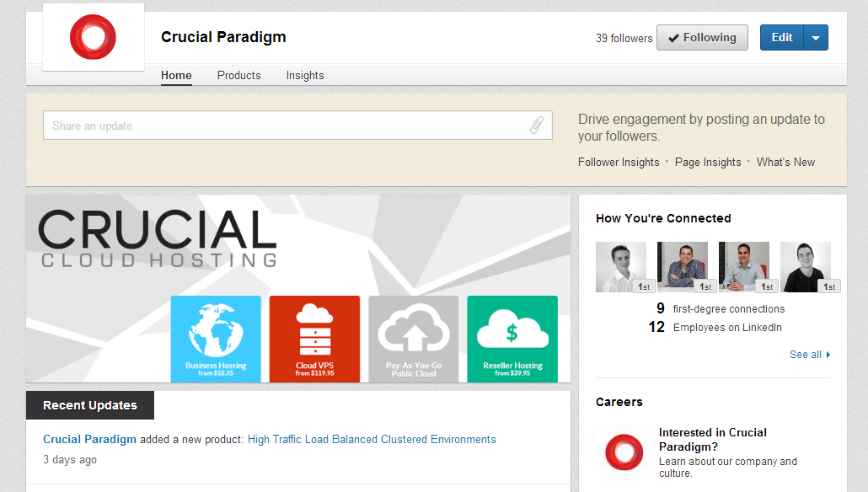Open the What's New link
868x492 pixels.
tap(785, 162)
